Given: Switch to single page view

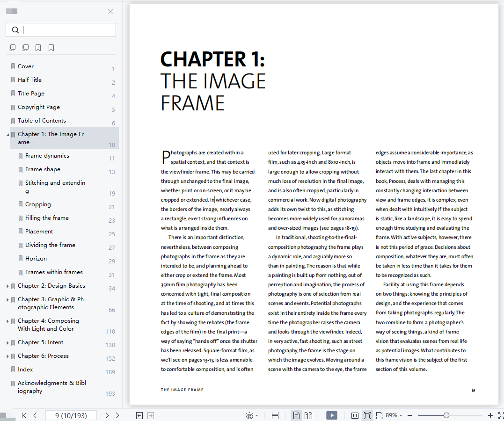Looking at the screenshot, I should 296,415.
